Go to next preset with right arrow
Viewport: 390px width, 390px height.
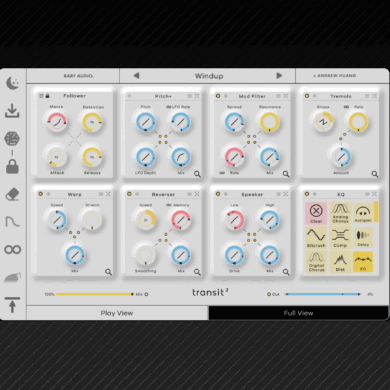click(279, 76)
